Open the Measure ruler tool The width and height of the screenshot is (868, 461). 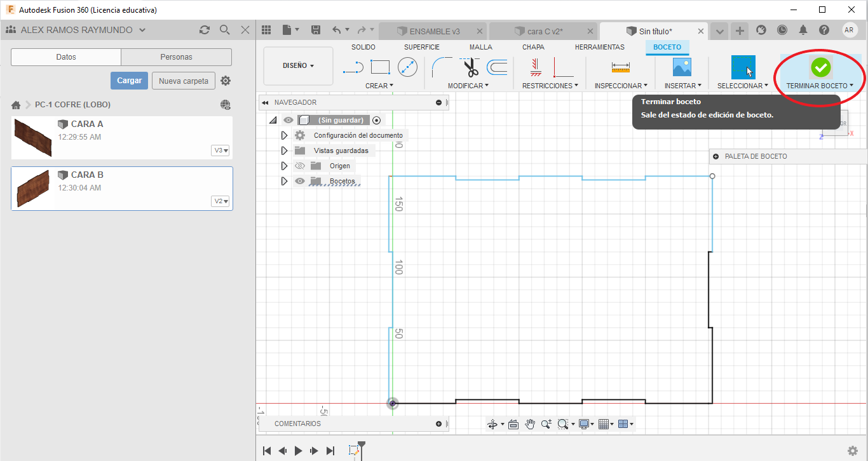click(x=620, y=67)
